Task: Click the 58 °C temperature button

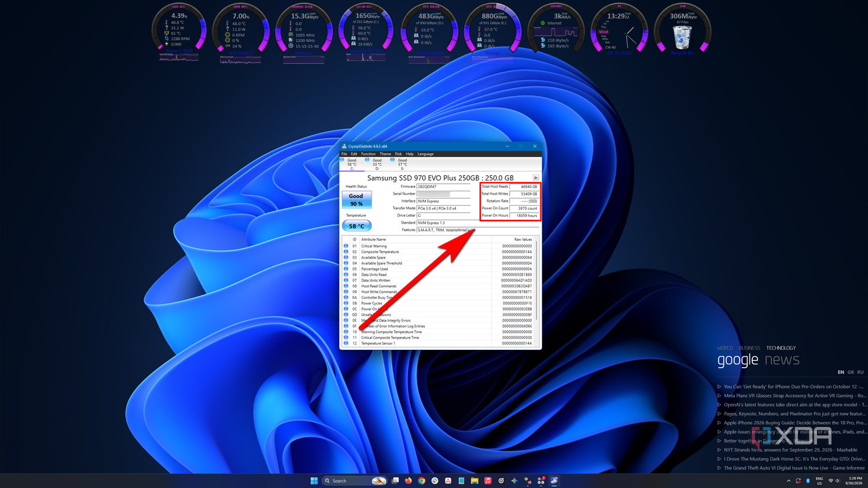Action: click(x=356, y=226)
